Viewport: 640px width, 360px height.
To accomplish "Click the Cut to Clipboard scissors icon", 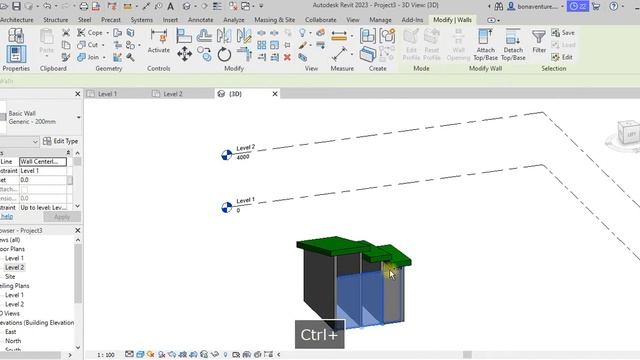I will (66, 32).
